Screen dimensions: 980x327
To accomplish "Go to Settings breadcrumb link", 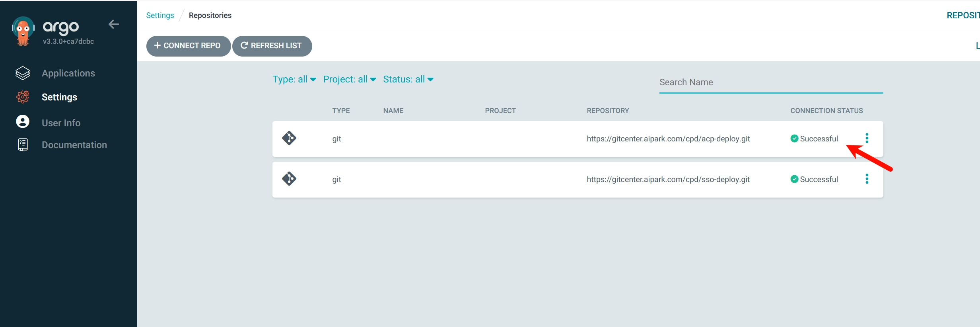I will 160,15.
